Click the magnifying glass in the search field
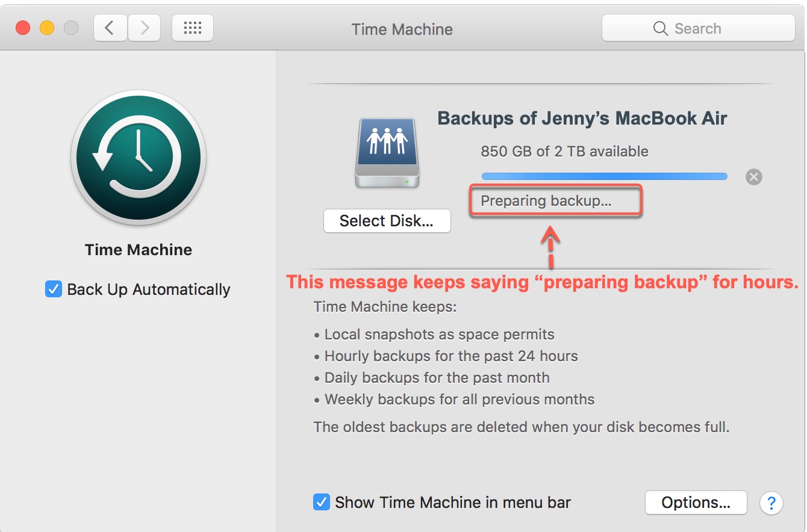Image resolution: width=807 pixels, height=532 pixels. click(x=659, y=28)
